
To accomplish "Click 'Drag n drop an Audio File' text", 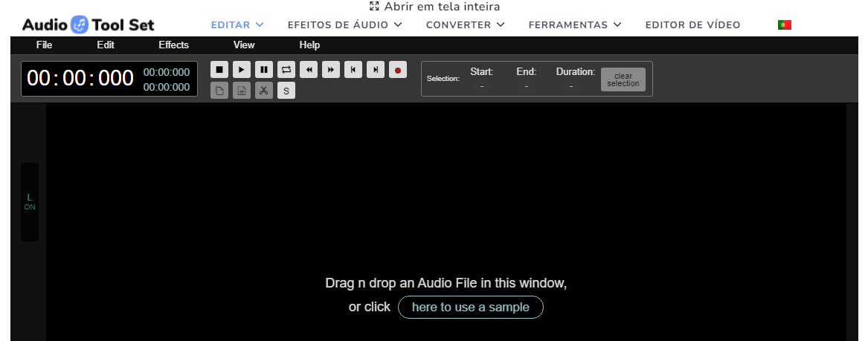I will coord(446,284).
